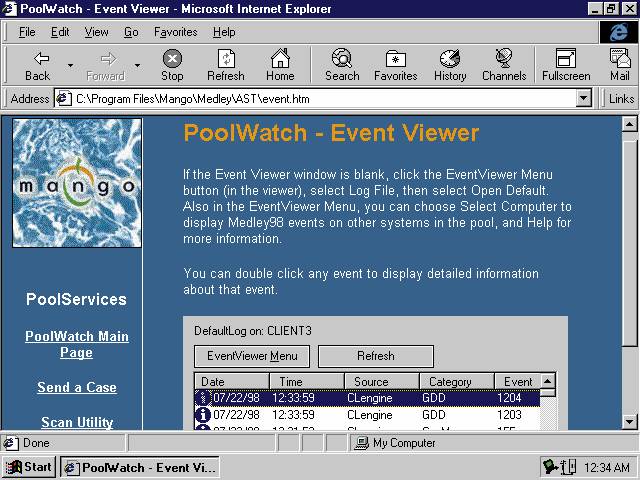Click the icon of event 1204 row
This screenshot has width=640, height=480.
(203, 398)
